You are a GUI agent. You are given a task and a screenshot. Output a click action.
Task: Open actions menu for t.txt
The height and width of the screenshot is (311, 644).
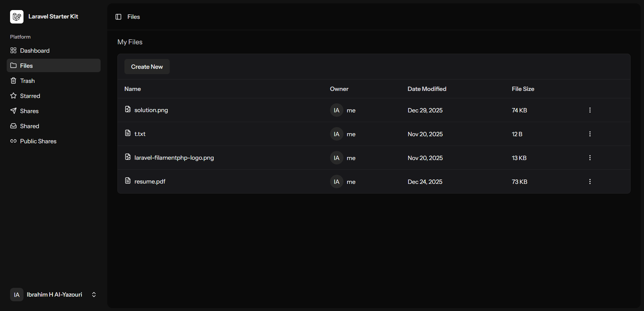coord(590,134)
